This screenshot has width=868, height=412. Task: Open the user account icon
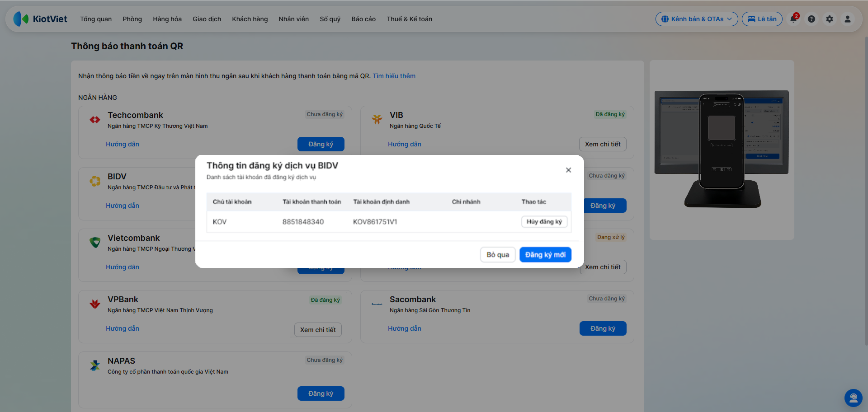point(848,19)
